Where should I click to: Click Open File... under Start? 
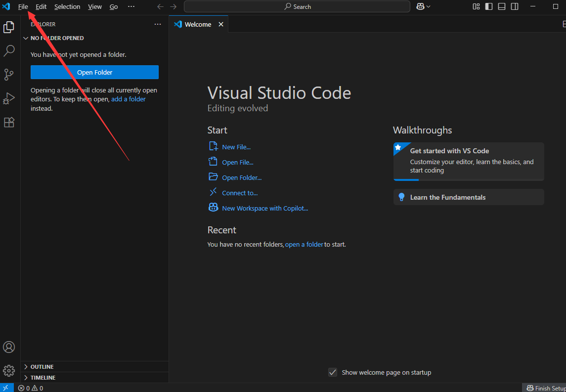coord(231,162)
